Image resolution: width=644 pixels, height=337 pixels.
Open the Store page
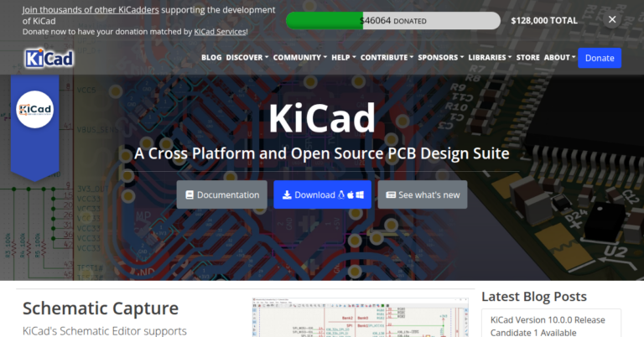click(x=527, y=58)
